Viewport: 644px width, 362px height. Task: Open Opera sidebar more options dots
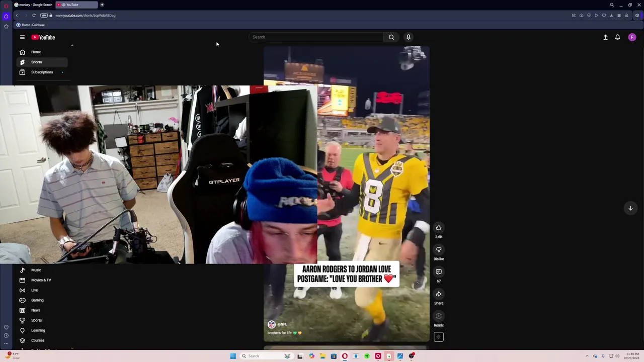6,343
